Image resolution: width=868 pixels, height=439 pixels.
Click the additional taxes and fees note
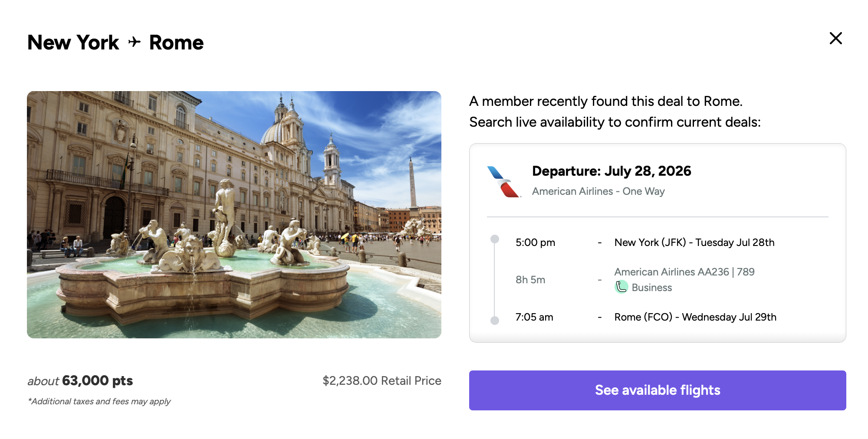[x=99, y=401]
